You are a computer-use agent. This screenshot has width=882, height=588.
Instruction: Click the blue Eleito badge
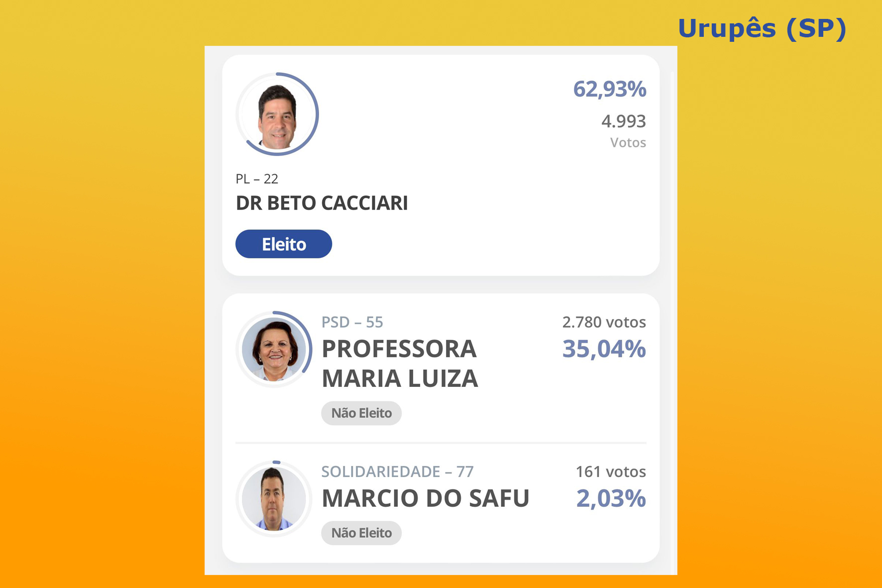tap(284, 244)
